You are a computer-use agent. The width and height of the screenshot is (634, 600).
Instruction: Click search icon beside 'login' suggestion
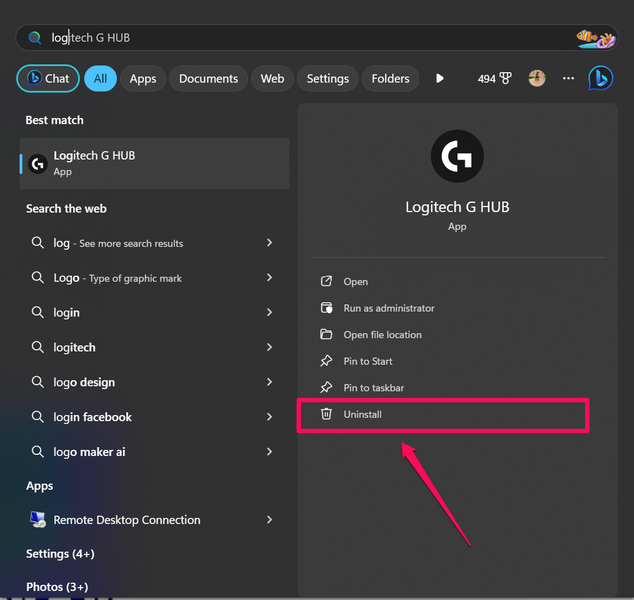pyautogui.click(x=38, y=312)
